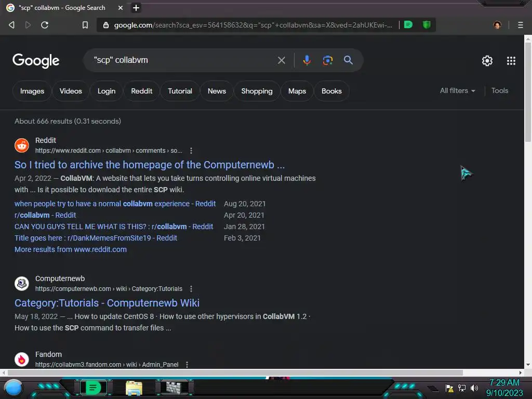
Task: Select the Reddit filter chip
Action: point(141,91)
